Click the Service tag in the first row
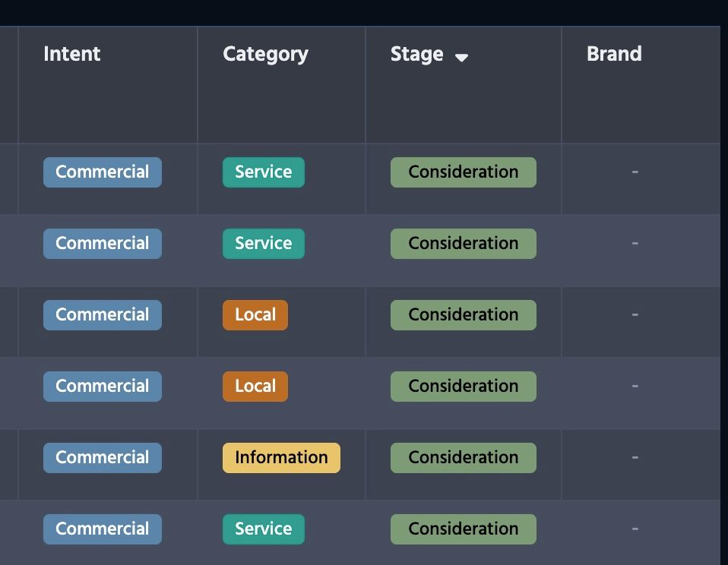Image resolution: width=728 pixels, height=565 pixels. click(263, 172)
